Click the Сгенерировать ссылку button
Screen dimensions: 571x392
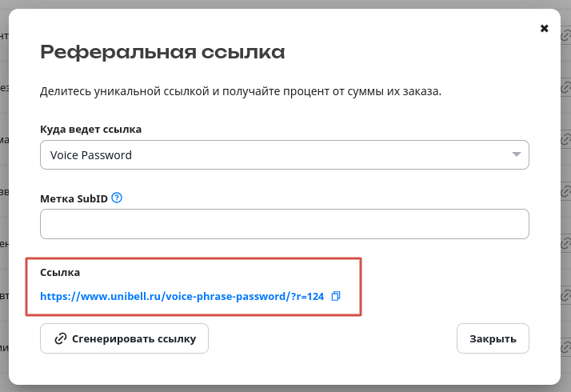pyautogui.click(x=124, y=338)
